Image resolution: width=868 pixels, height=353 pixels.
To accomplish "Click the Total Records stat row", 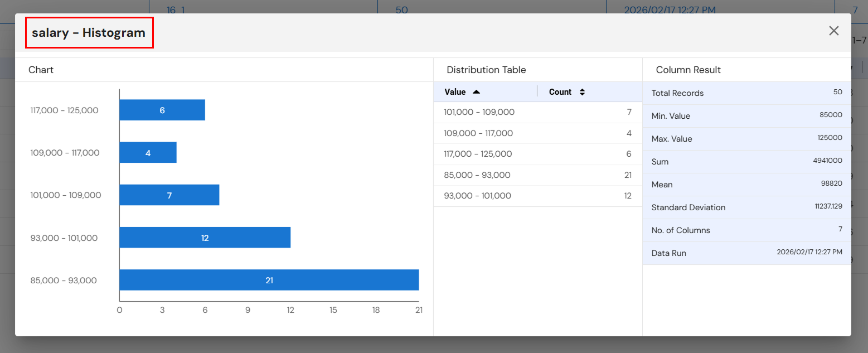I will point(746,93).
